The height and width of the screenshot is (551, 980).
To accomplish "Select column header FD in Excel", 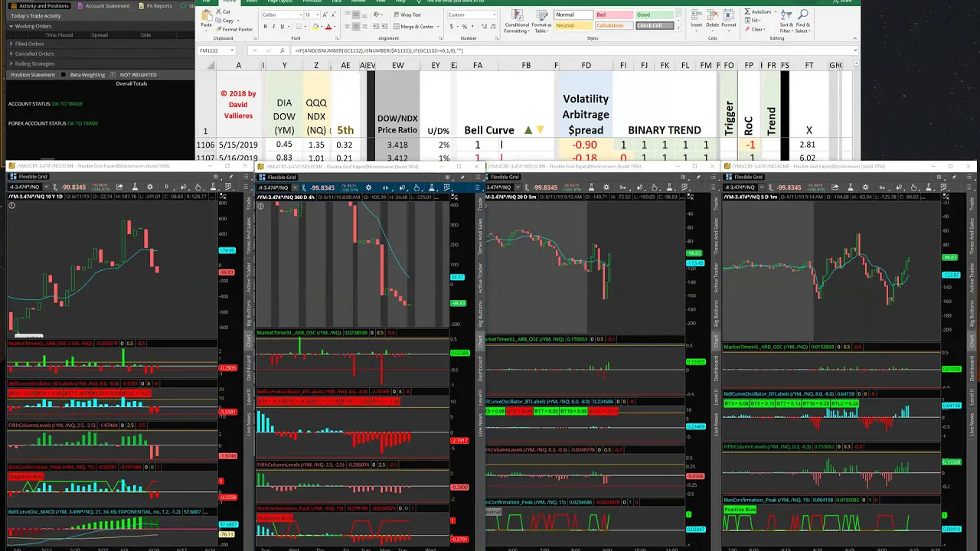I will [x=586, y=65].
